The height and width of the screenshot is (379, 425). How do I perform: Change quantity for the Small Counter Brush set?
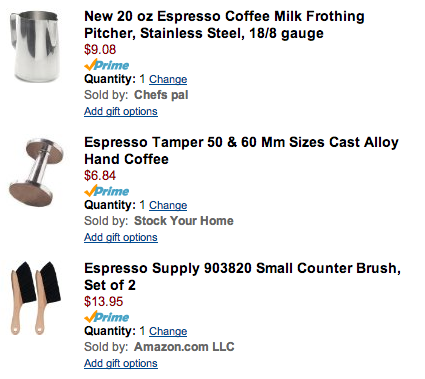click(168, 331)
